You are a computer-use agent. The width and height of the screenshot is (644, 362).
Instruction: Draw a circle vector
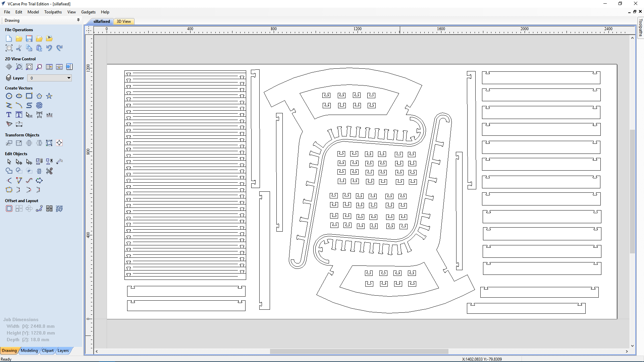(9, 96)
